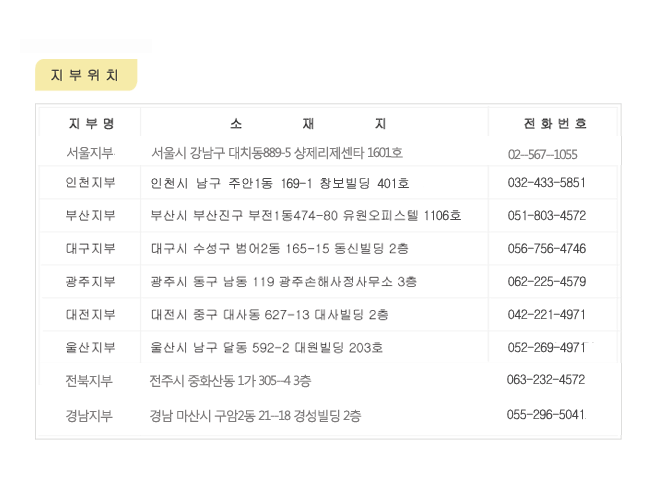
Task: Click the phone number 055-296-5041
Action: point(546,414)
